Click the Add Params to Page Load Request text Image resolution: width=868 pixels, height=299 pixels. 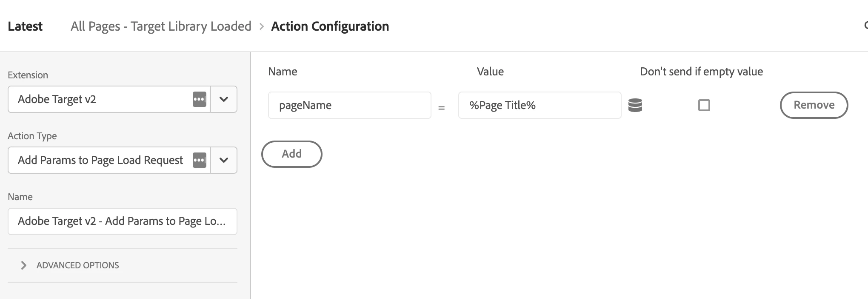click(x=100, y=160)
